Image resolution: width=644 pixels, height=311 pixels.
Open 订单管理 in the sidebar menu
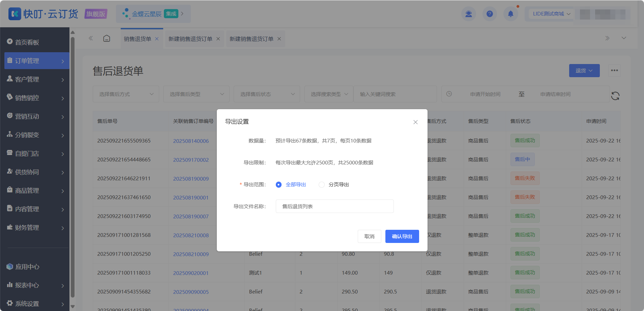pyautogui.click(x=37, y=61)
